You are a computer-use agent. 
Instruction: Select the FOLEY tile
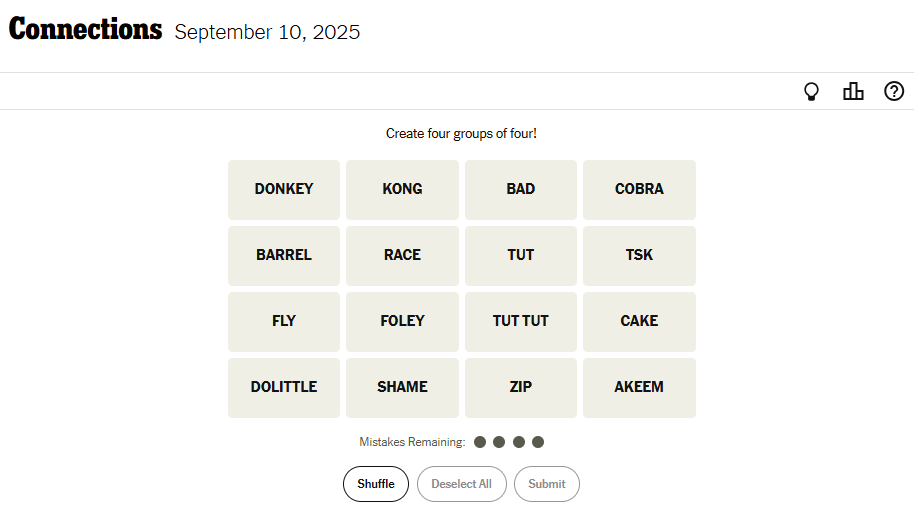click(402, 321)
